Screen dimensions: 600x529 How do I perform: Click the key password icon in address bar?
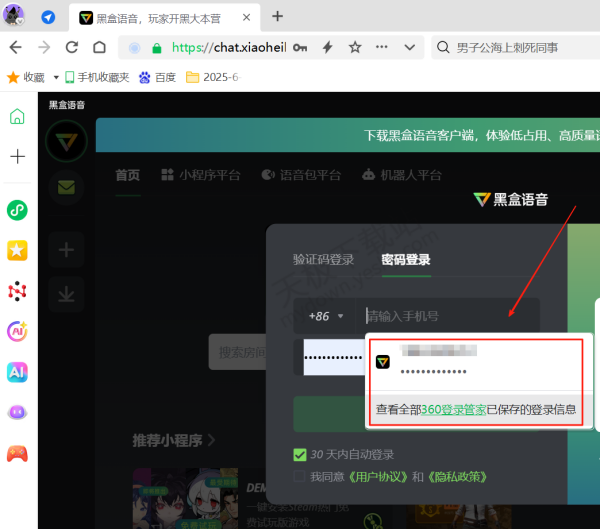[300, 47]
